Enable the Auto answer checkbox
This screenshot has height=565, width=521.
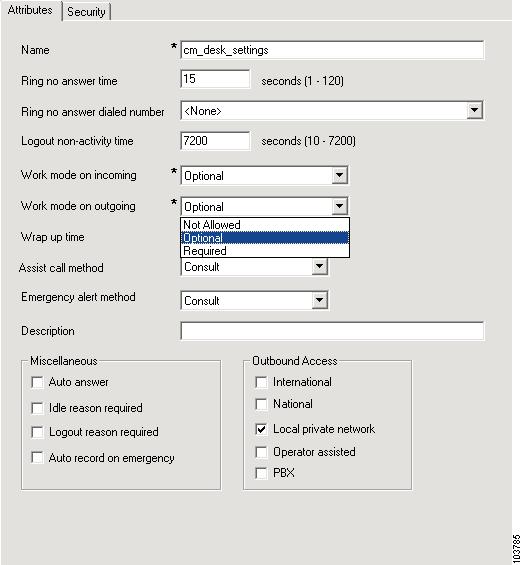37,382
